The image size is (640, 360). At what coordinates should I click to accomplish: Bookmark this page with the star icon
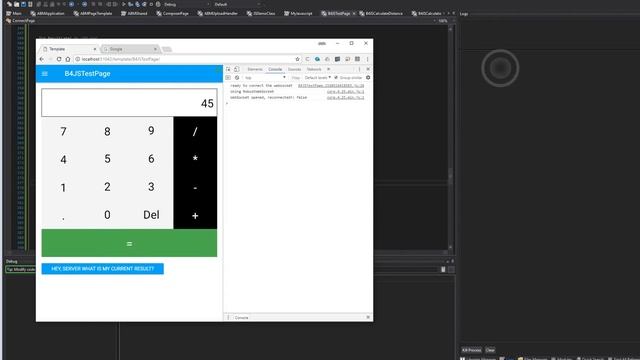pos(298,59)
